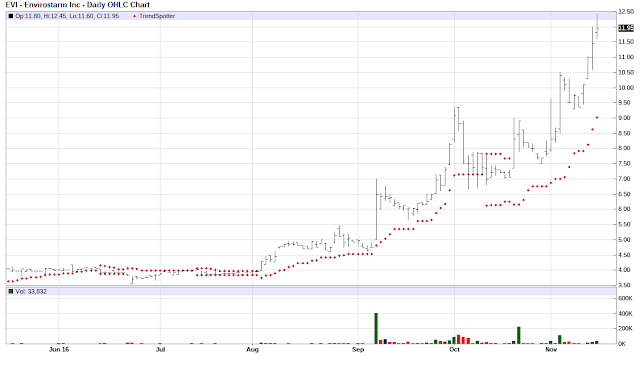Click the highlighted 11.95 current price label

(x=626, y=28)
